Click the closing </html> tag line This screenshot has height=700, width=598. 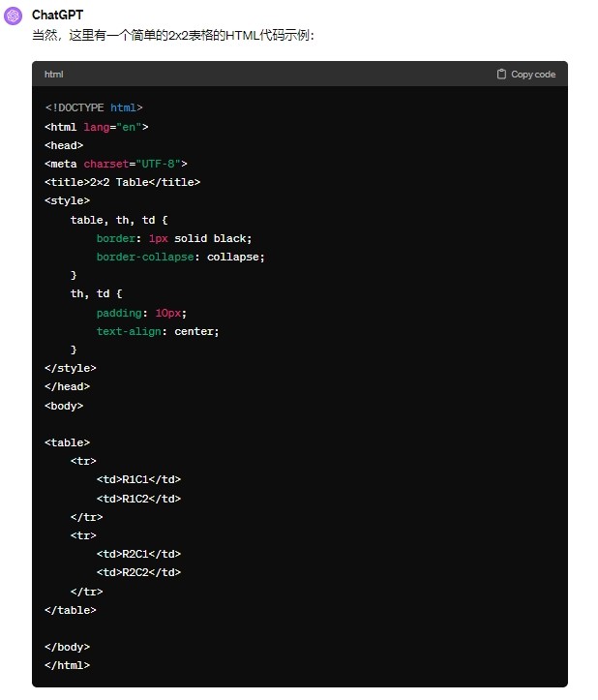point(68,665)
